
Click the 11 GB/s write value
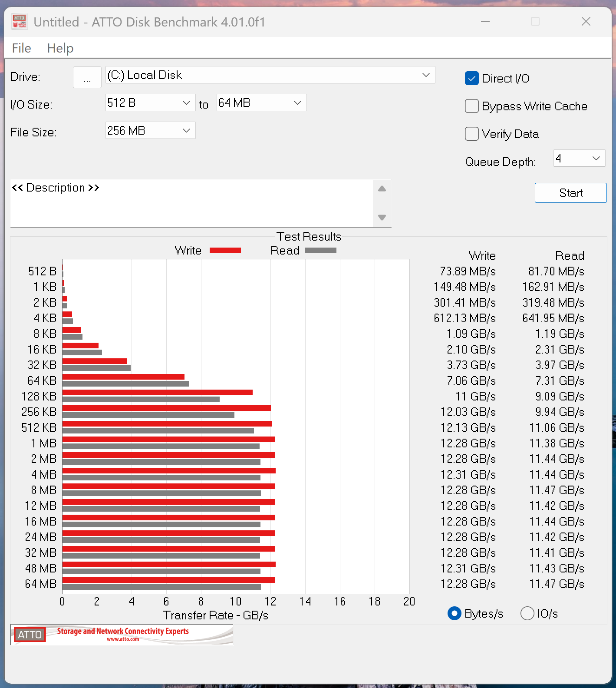(475, 397)
